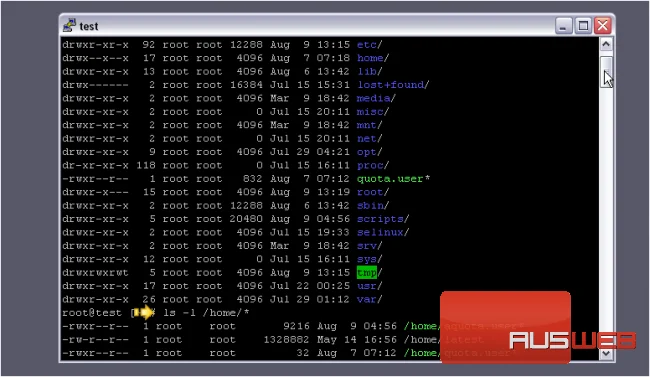Click the 'ls -l /home/*' command text
Viewport: 650px width, 377px height.
pyautogui.click(x=206, y=313)
